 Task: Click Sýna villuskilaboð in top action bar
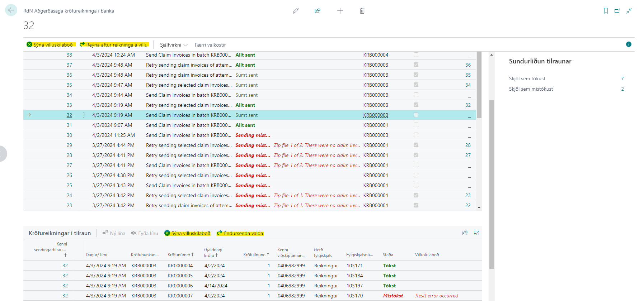(x=50, y=45)
